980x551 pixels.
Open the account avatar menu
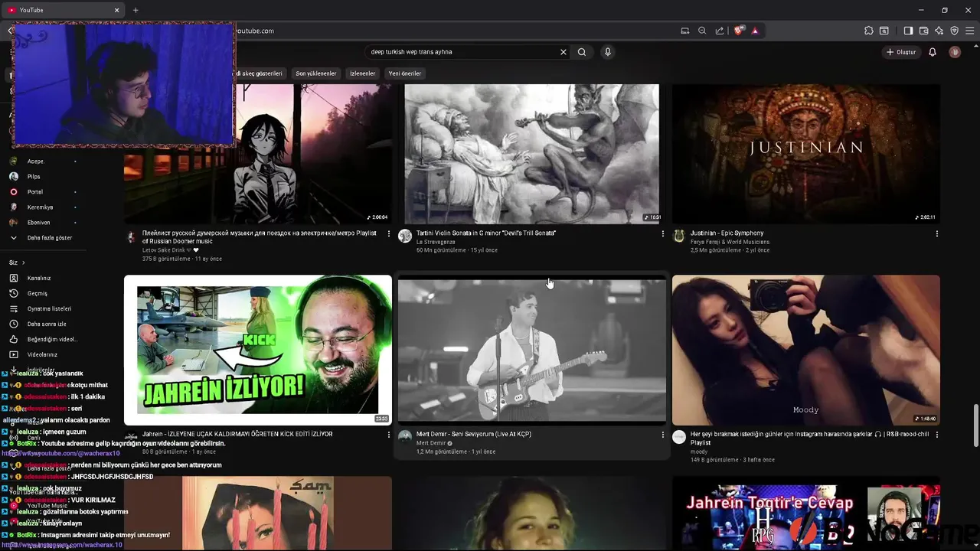tap(955, 52)
